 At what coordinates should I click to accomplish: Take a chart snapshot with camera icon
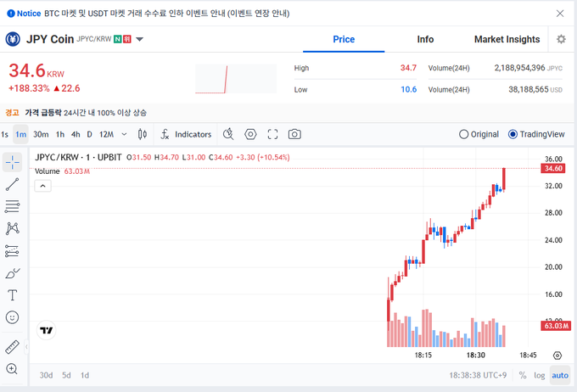pos(294,134)
